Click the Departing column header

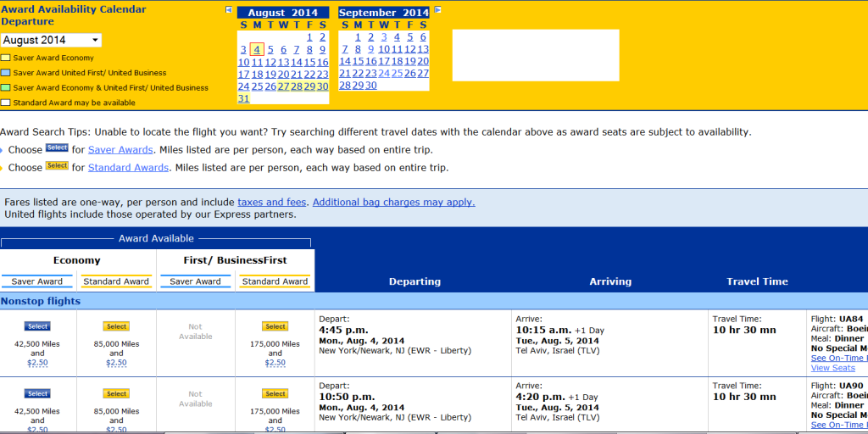[x=415, y=281]
